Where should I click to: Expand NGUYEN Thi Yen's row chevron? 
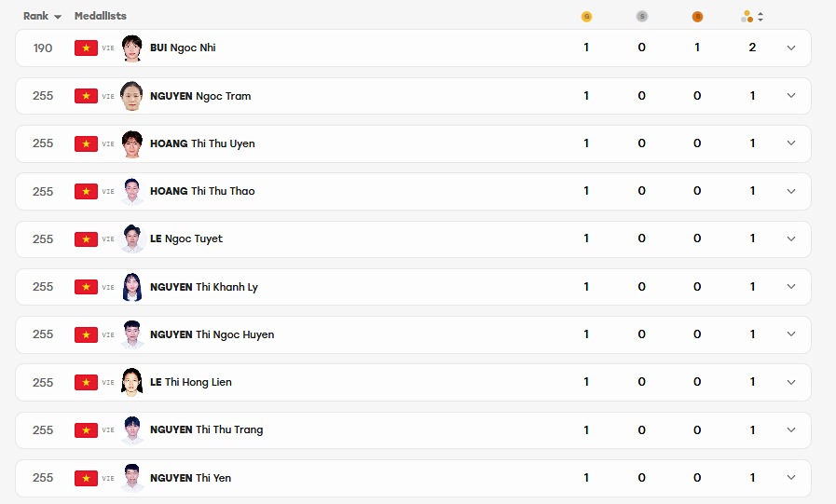[791, 478]
